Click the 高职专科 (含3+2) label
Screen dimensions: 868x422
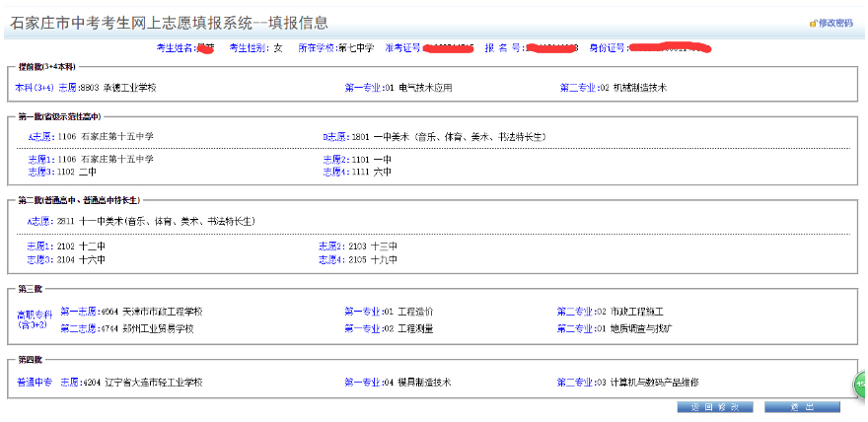pos(35,318)
